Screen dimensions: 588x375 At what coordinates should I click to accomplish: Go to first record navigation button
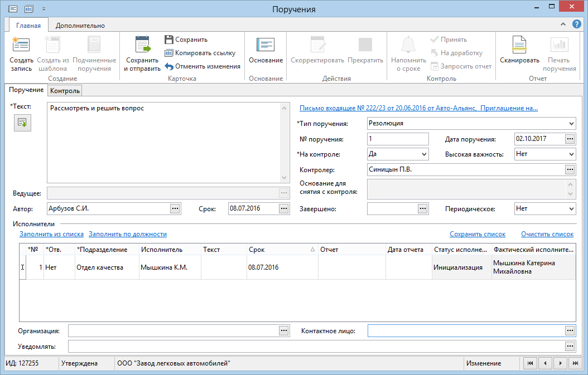click(x=530, y=363)
